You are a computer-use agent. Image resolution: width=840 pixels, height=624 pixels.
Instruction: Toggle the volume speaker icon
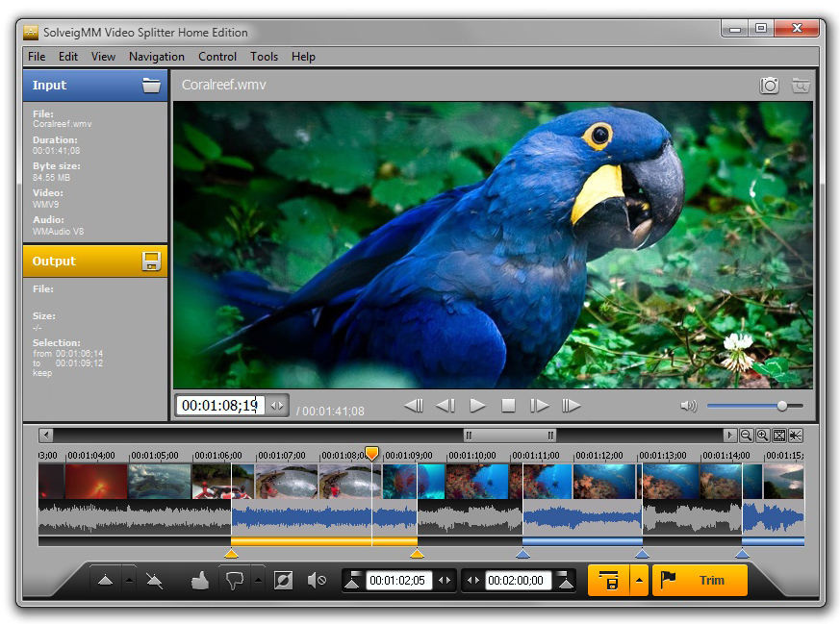(x=688, y=406)
